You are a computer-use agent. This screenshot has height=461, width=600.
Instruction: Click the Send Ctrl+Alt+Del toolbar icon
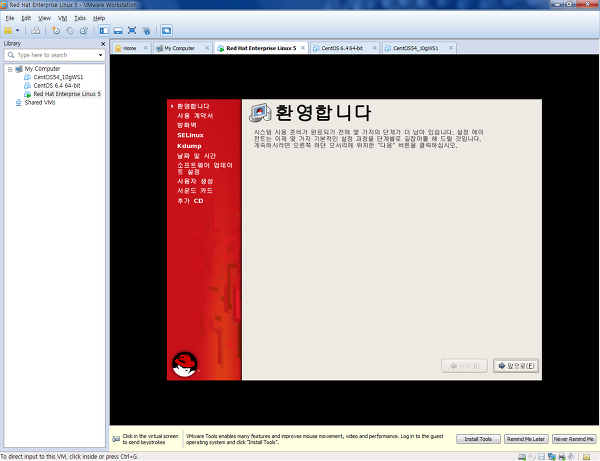click(35, 31)
